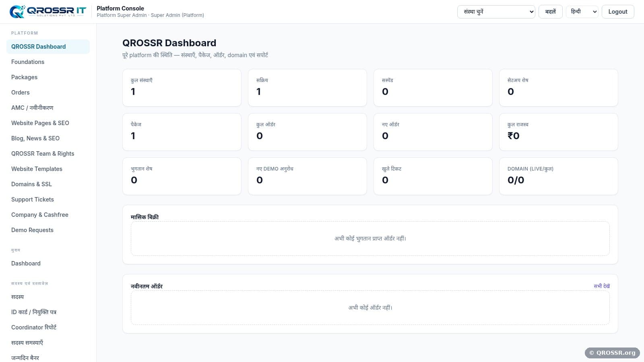
Task: Click the Platform Console title
Action: (120, 8)
